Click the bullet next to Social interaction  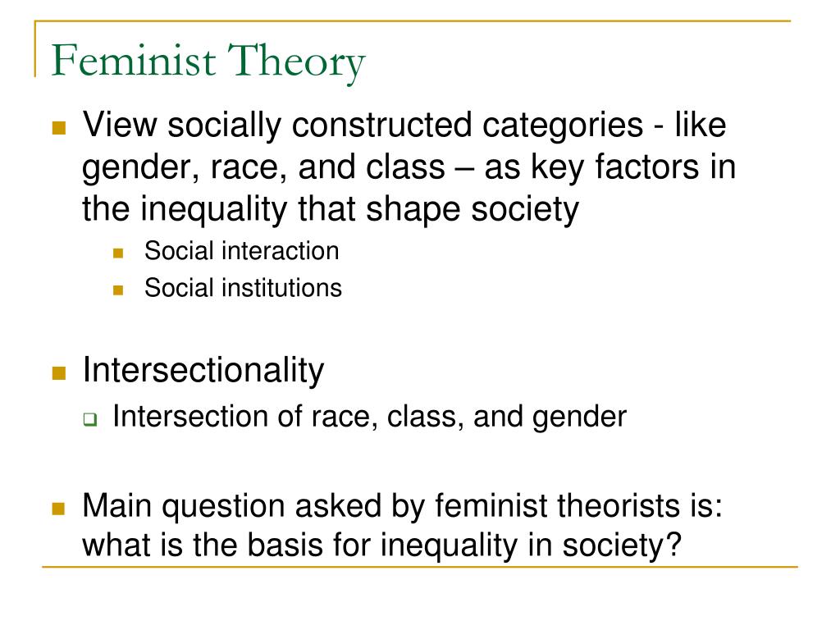point(118,253)
